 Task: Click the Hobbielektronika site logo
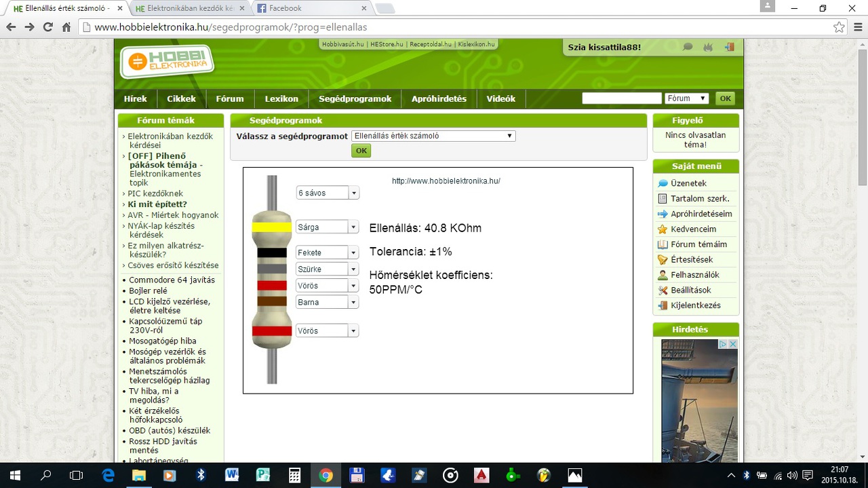tap(167, 62)
